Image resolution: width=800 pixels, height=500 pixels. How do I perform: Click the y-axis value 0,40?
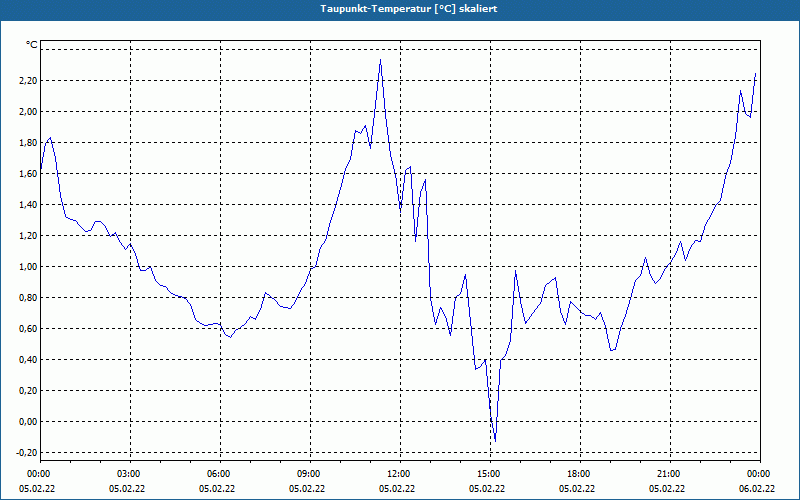click(x=28, y=360)
